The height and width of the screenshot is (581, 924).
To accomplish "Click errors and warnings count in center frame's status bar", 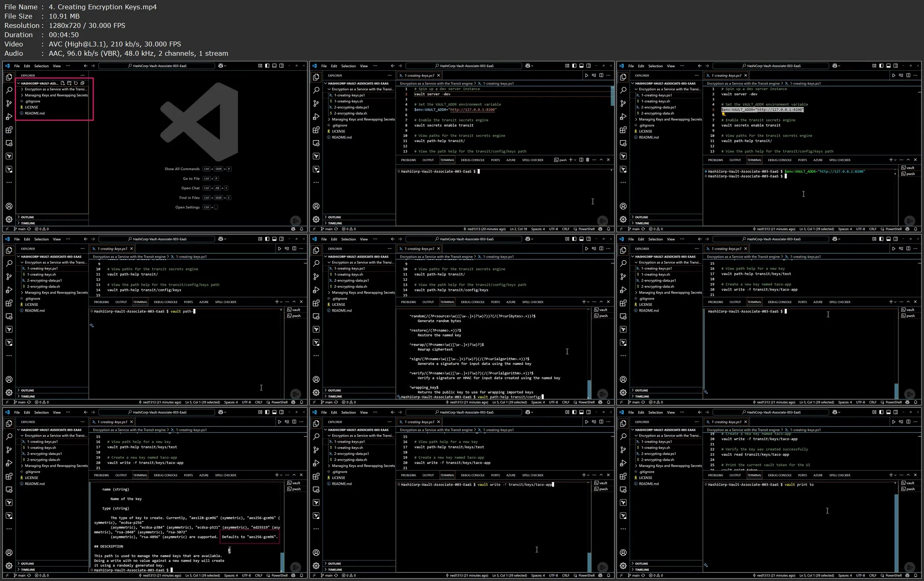I will [x=349, y=402].
